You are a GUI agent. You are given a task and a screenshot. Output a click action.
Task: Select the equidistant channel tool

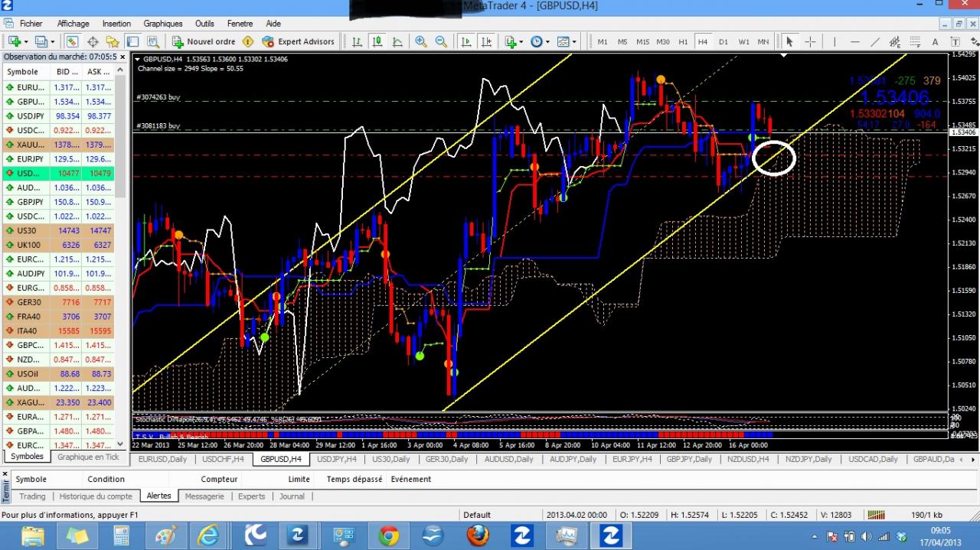[x=894, y=41]
